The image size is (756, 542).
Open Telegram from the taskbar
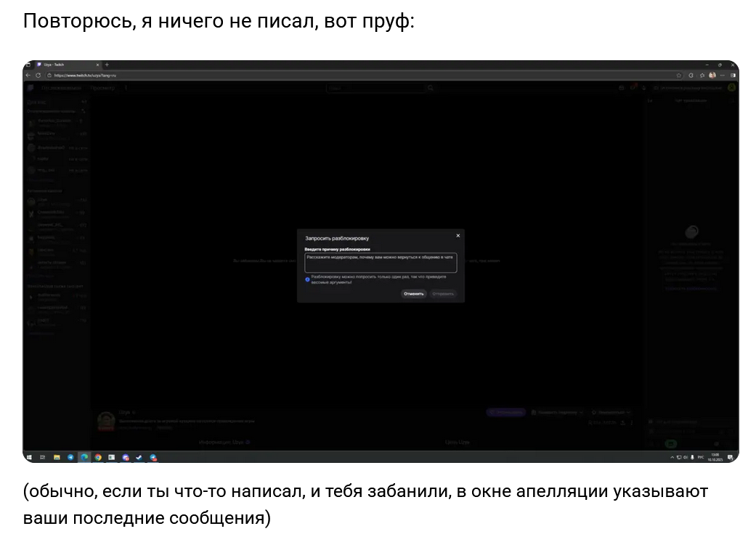coord(70,457)
